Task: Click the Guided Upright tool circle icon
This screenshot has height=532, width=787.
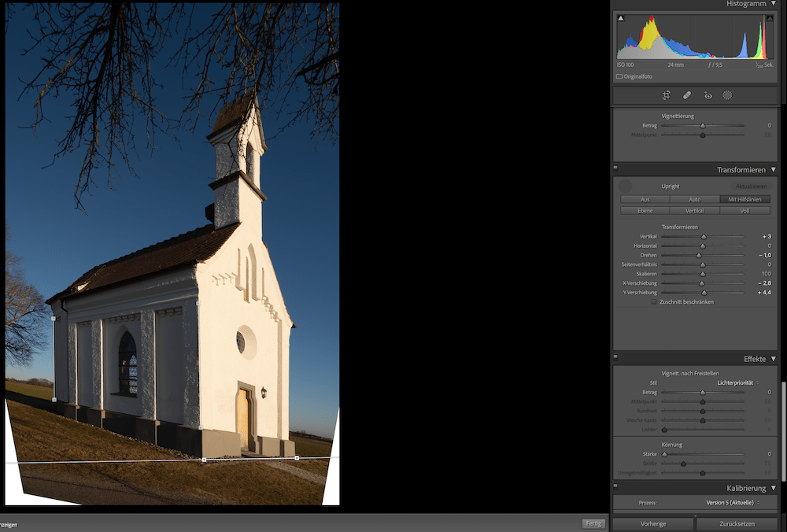Action: point(626,186)
